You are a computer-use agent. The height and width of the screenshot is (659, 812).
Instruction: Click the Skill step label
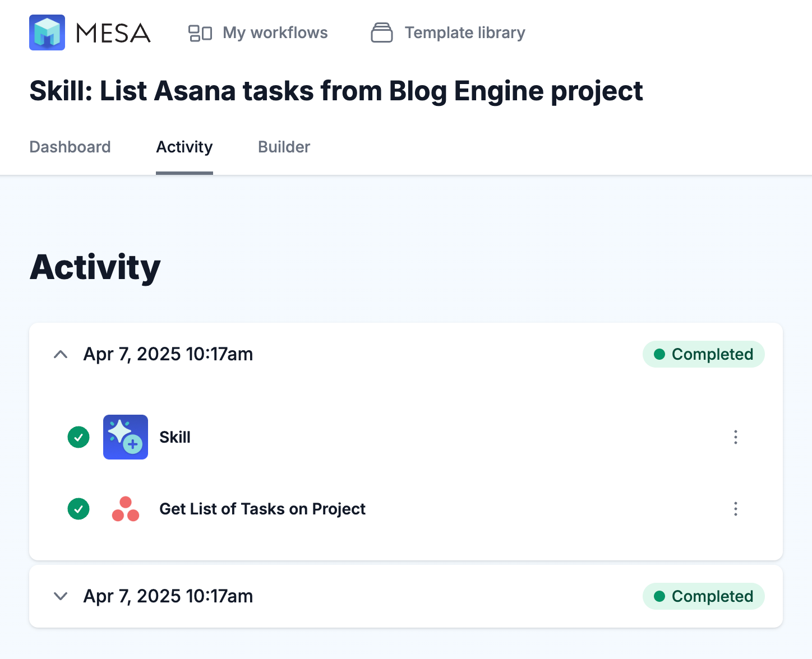coord(175,437)
